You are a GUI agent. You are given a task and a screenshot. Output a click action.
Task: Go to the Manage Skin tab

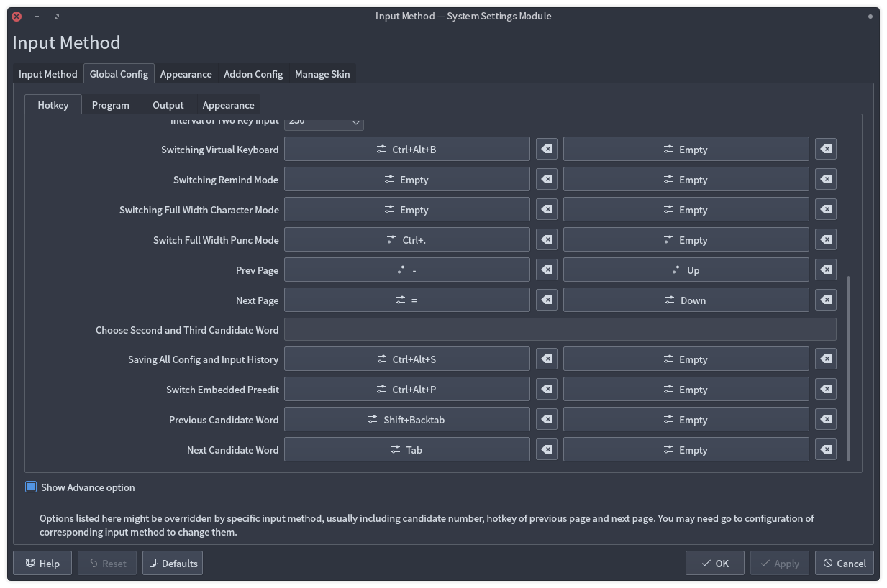[322, 74]
